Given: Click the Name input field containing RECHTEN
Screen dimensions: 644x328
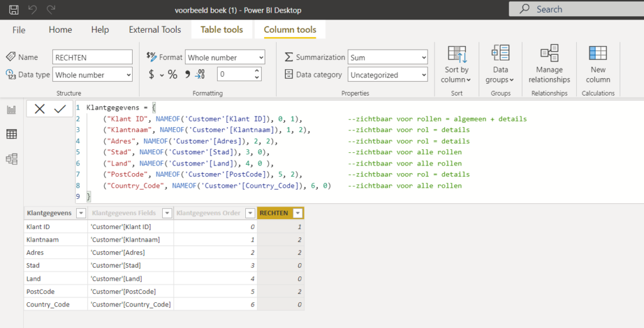Looking at the screenshot, I should pyautogui.click(x=92, y=57).
